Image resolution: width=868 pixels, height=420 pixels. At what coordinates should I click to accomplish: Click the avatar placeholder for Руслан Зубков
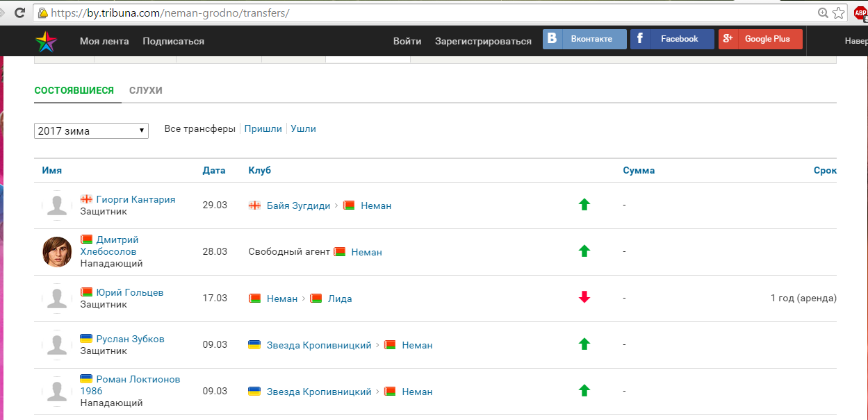[57, 345]
